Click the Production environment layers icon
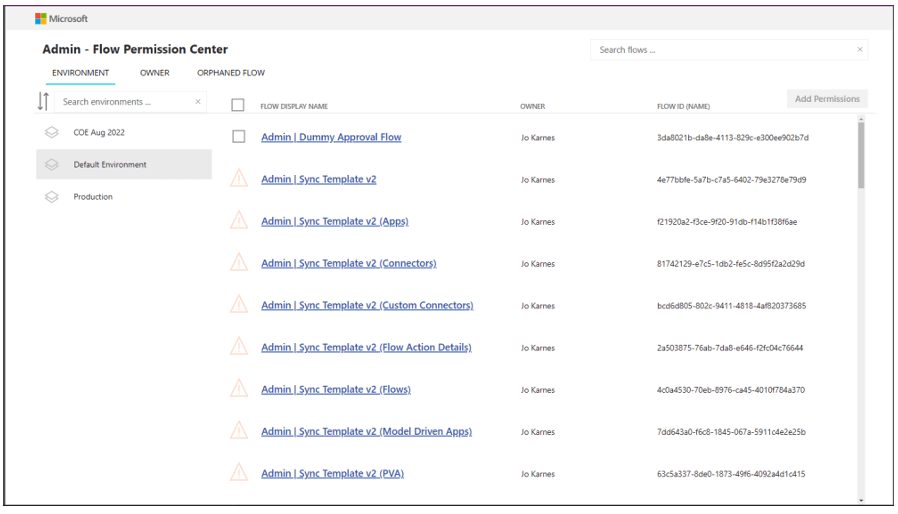Screen dimensions: 898x514 tap(52, 197)
